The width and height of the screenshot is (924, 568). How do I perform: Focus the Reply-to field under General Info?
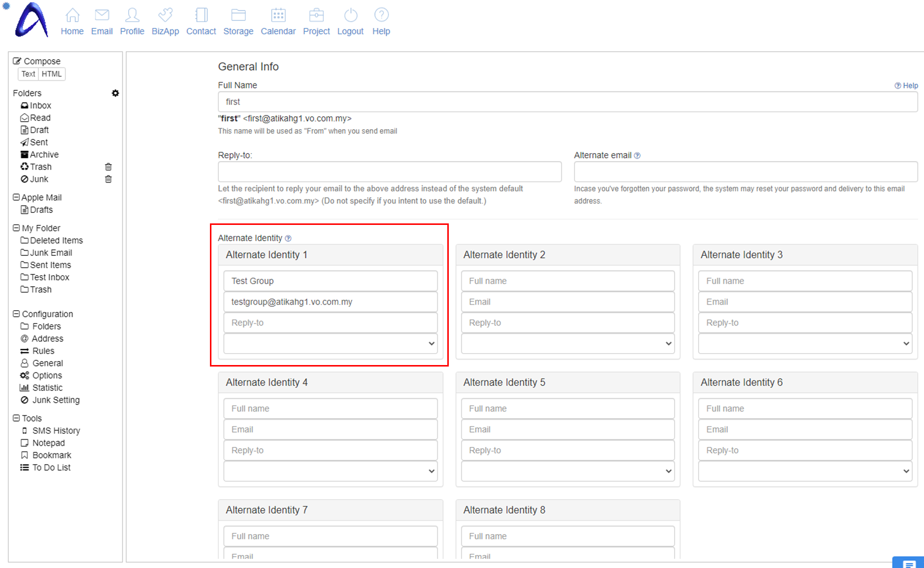390,172
